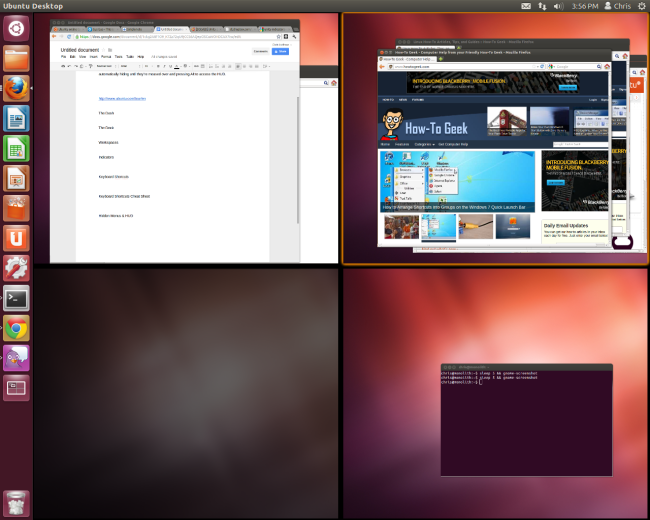Click the Docs vertical scrollbar
650x520 pixels.
point(298,160)
